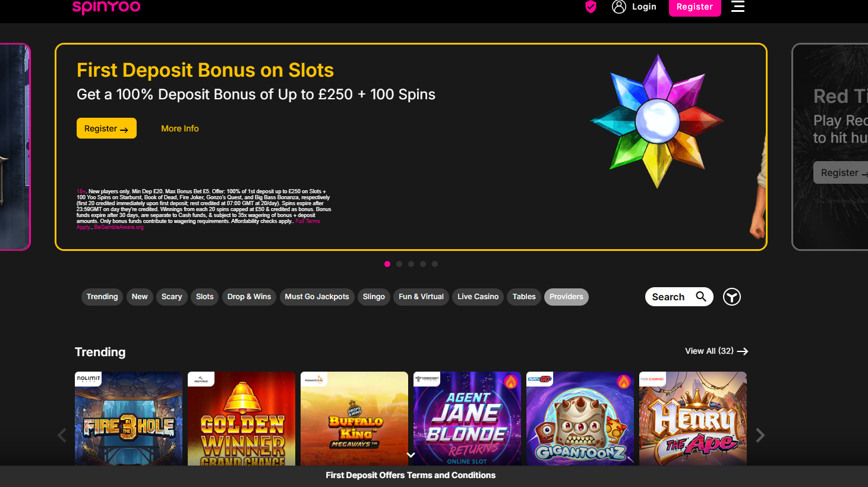This screenshot has height=487, width=868.
Task: Go to next trending games arrow
Action: 760,435
